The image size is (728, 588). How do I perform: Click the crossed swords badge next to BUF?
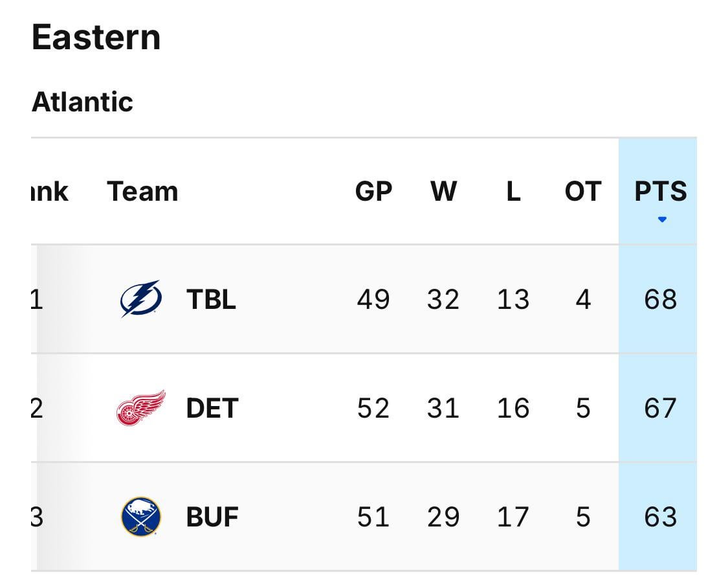pos(140,515)
